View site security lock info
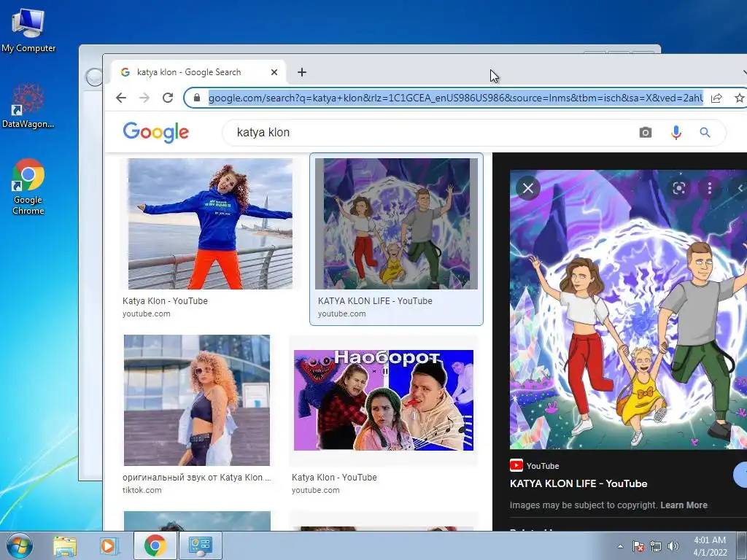This screenshot has height=560, width=747. tap(197, 98)
